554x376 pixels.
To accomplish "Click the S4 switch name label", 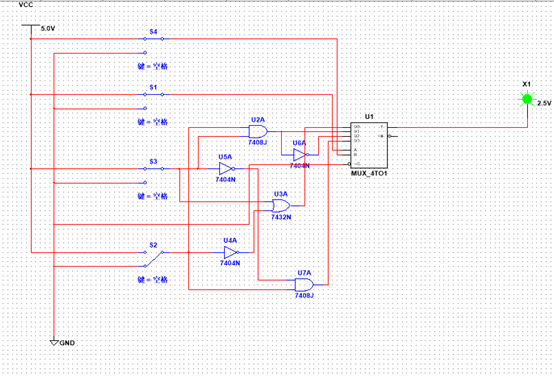I will pyautogui.click(x=153, y=32).
